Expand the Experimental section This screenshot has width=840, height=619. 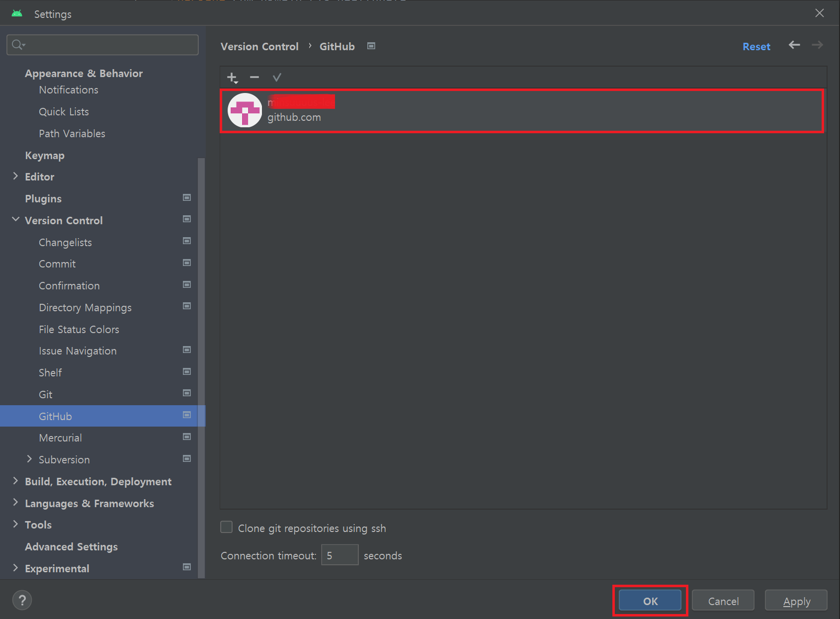point(15,567)
